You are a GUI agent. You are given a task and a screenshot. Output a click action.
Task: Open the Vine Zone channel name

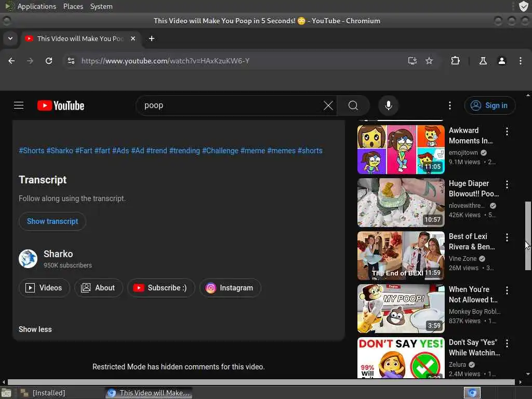click(x=462, y=259)
